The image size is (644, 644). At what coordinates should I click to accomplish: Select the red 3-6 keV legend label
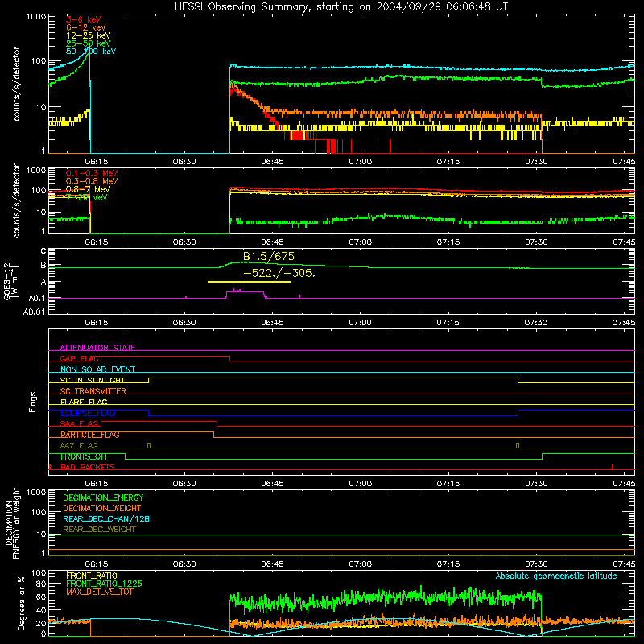(x=84, y=19)
